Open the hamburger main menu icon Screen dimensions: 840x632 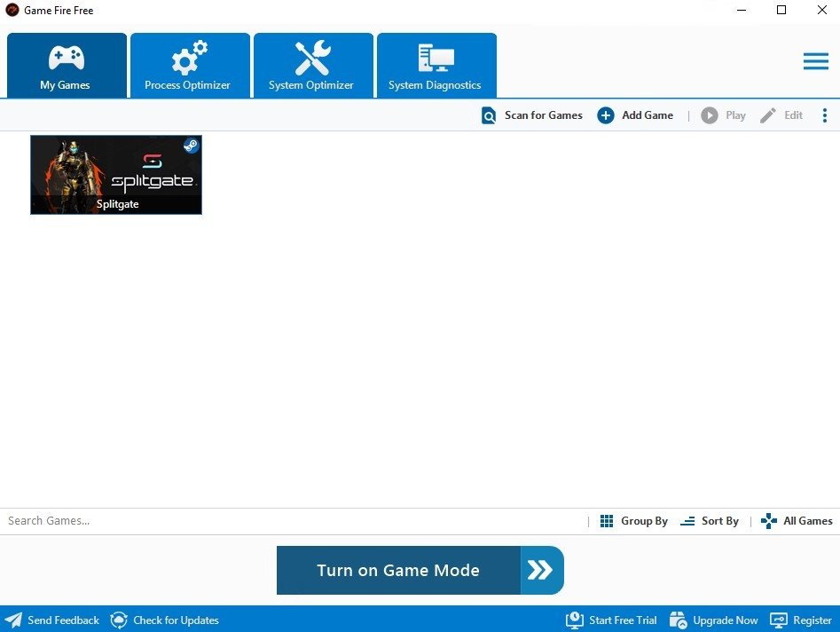pyautogui.click(x=816, y=61)
